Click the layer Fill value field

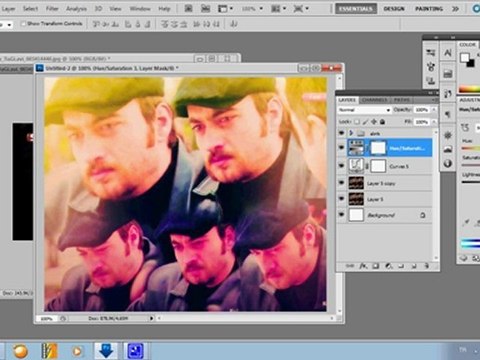pyautogui.click(x=422, y=122)
